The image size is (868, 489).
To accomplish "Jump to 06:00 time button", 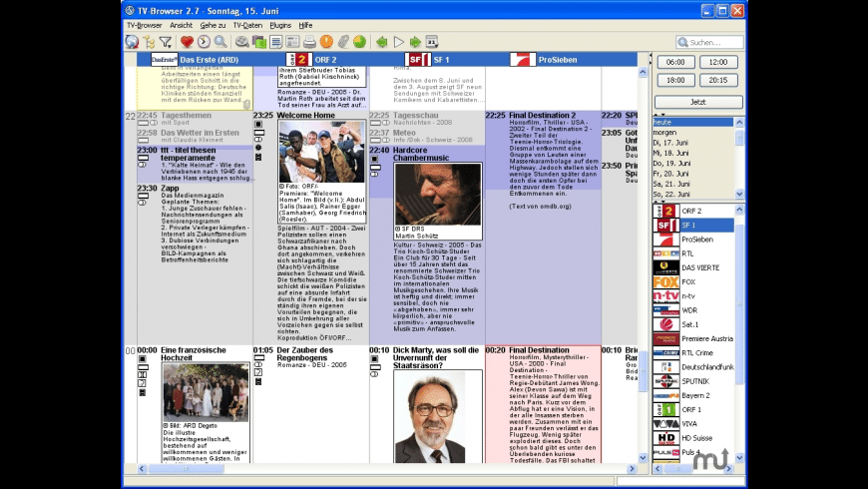I will point(675,62).
